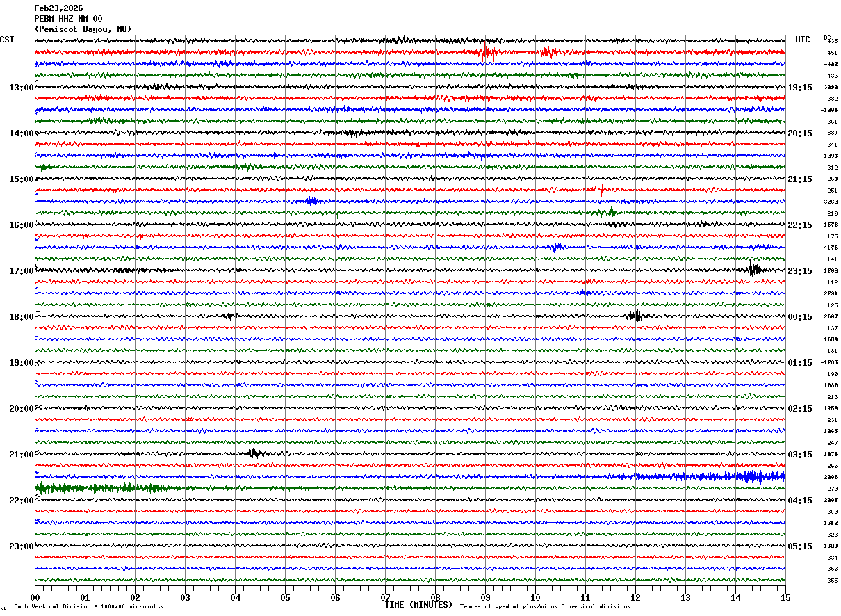Click minute 05 tick label on time axis

pos(285,597)
